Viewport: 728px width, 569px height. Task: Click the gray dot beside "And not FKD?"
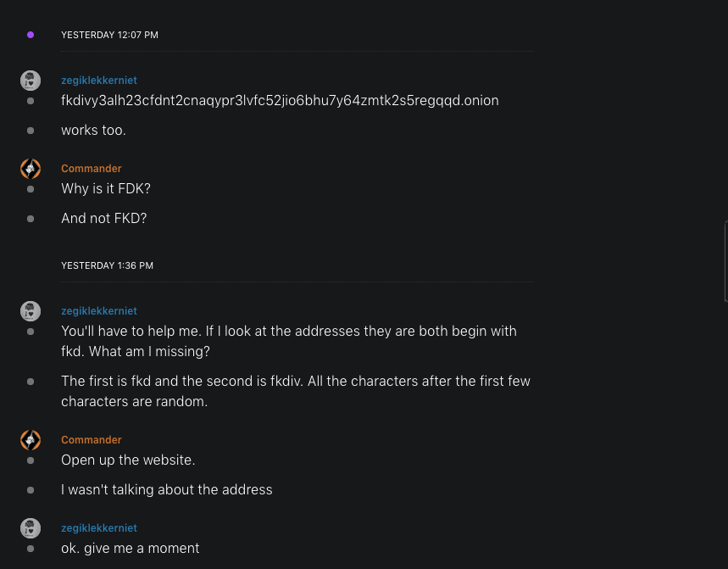pos(31,219)
